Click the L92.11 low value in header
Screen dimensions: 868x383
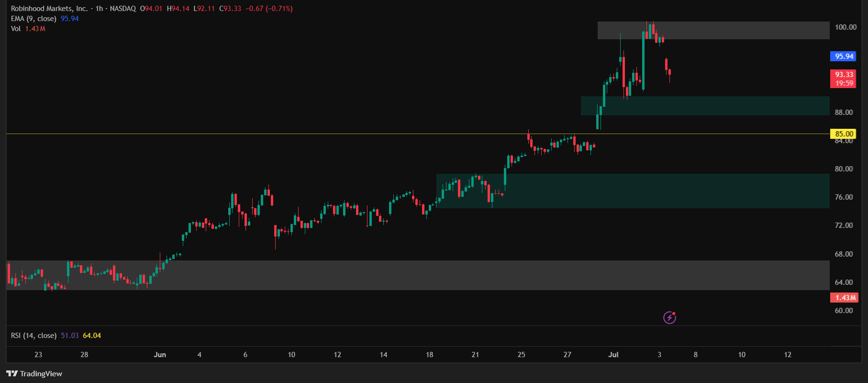(204, 9)
